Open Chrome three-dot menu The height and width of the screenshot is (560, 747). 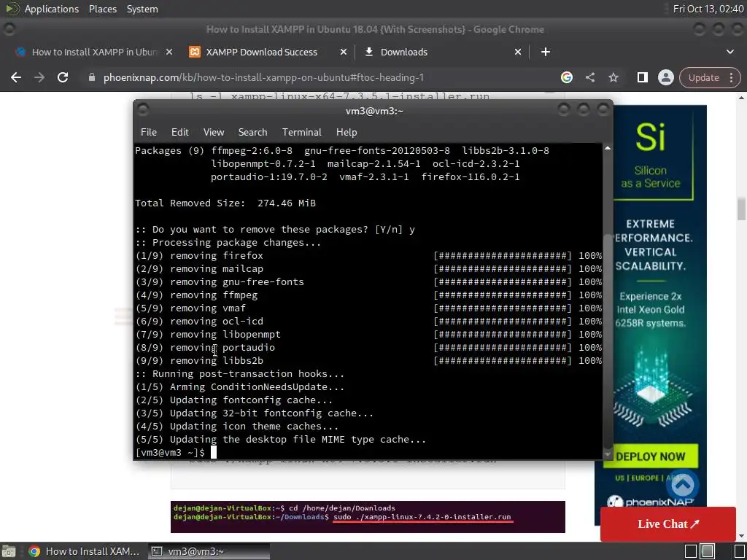731,77
